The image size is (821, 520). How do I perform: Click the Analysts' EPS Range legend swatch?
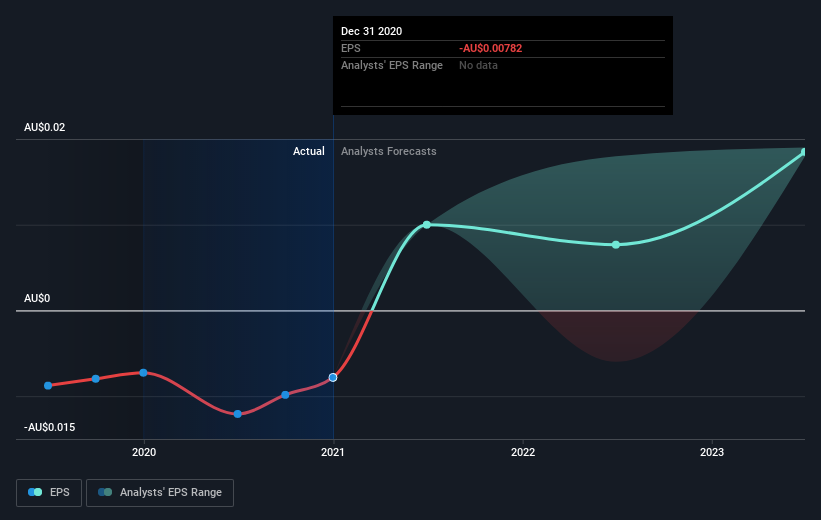click(105, 492)
